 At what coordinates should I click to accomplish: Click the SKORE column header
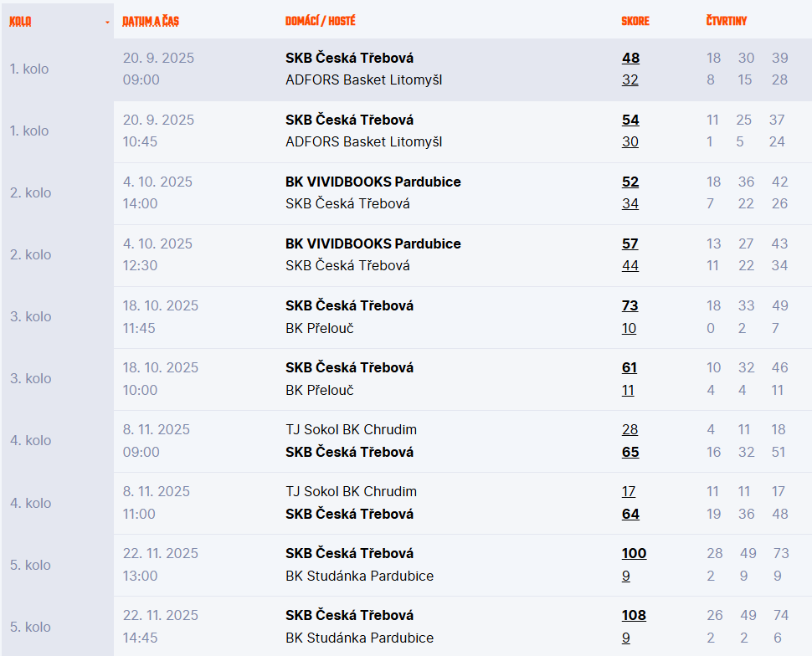pyautogui.click(x=635, y=21)
